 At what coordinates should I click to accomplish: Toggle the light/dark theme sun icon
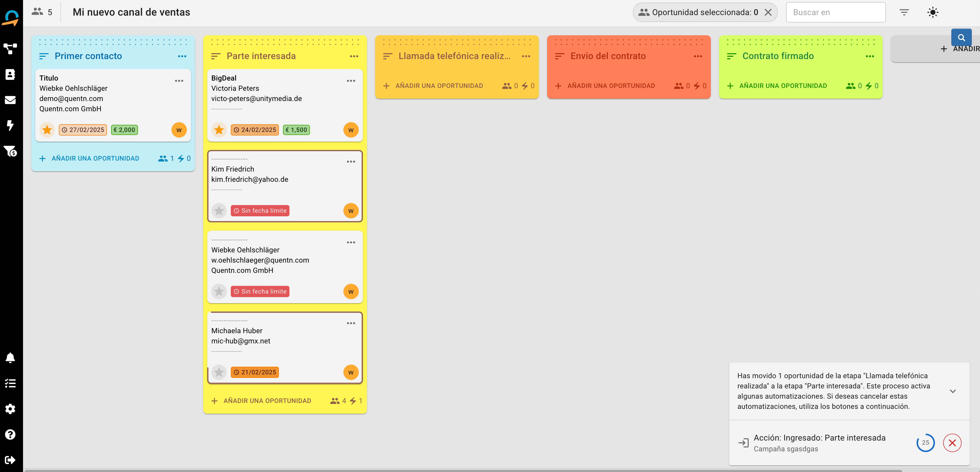pos(932,12)
